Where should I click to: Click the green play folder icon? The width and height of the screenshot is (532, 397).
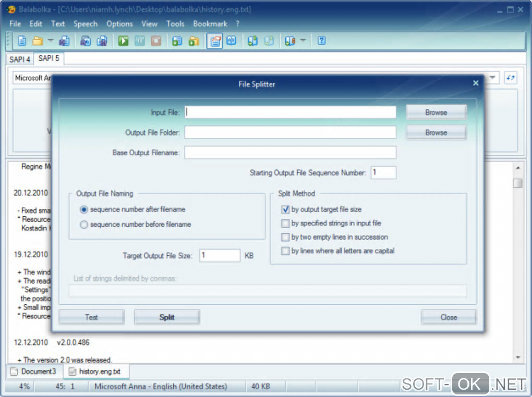click(194, 41)
